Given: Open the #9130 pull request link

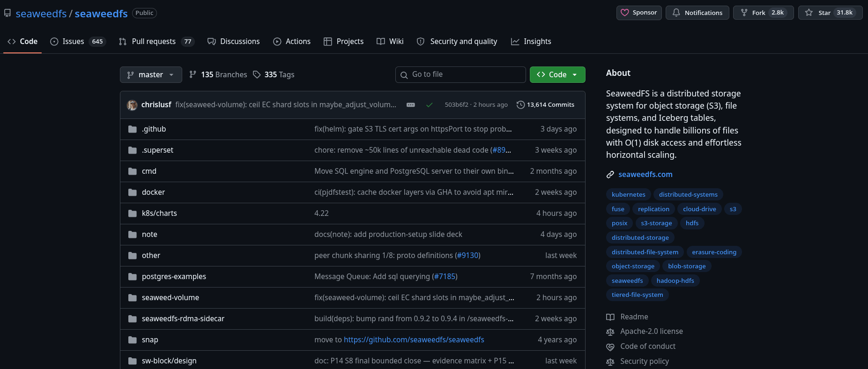Looking at the screenshot, I should [467, 256].
